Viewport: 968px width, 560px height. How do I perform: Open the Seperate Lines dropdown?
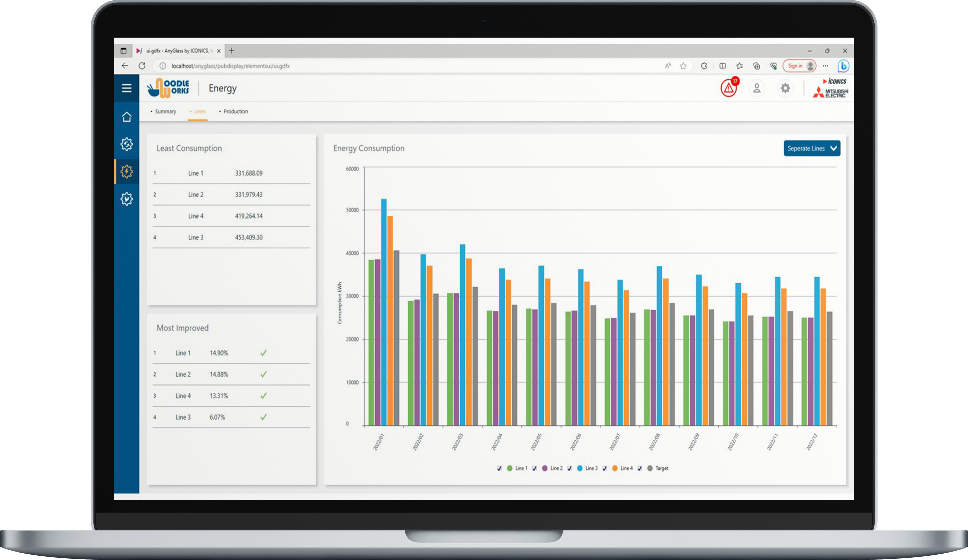click(812, 148)
